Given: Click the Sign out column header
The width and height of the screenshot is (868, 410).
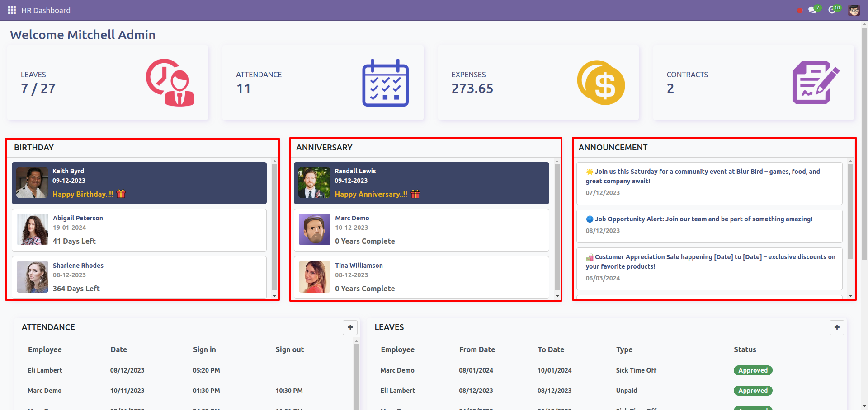Looking at the screenshot, I should [x=289, y=349].
